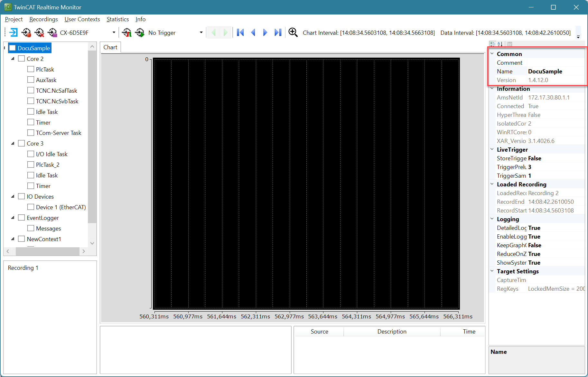Switch property grid to Categorized view
The image size is (588, 377).
pyautogui.click(x=492, y=44)
